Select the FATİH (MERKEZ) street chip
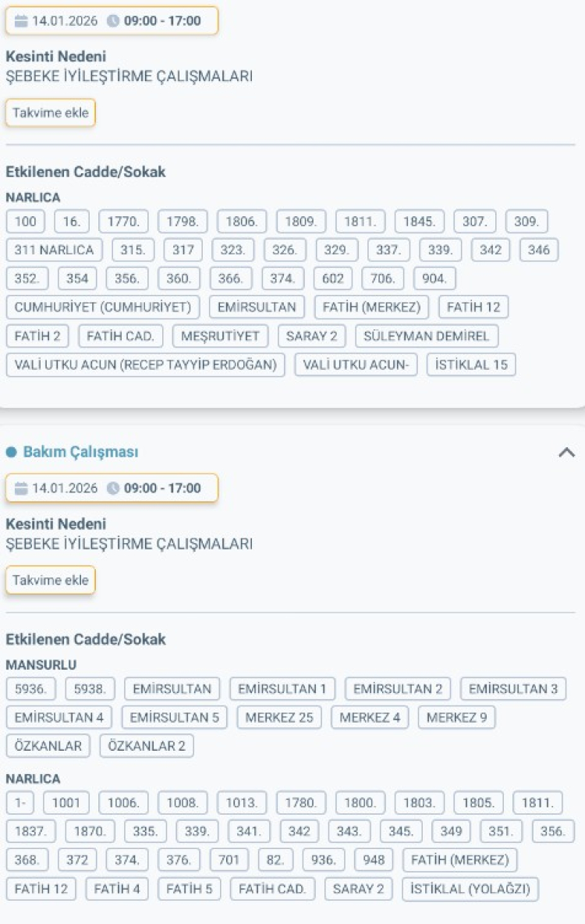585x924 pixels. point(373,307)
